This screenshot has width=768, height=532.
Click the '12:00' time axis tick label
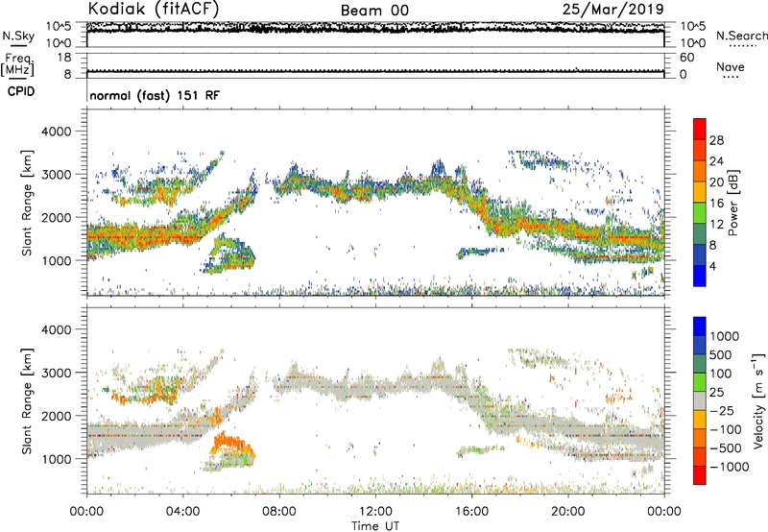(375, 512)
